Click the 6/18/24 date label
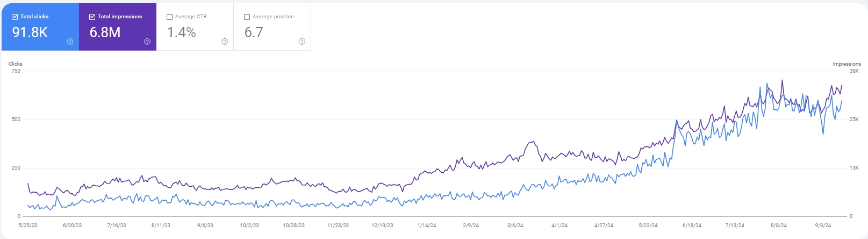Screen dimensions: 868x239 (x=692, y=226)
